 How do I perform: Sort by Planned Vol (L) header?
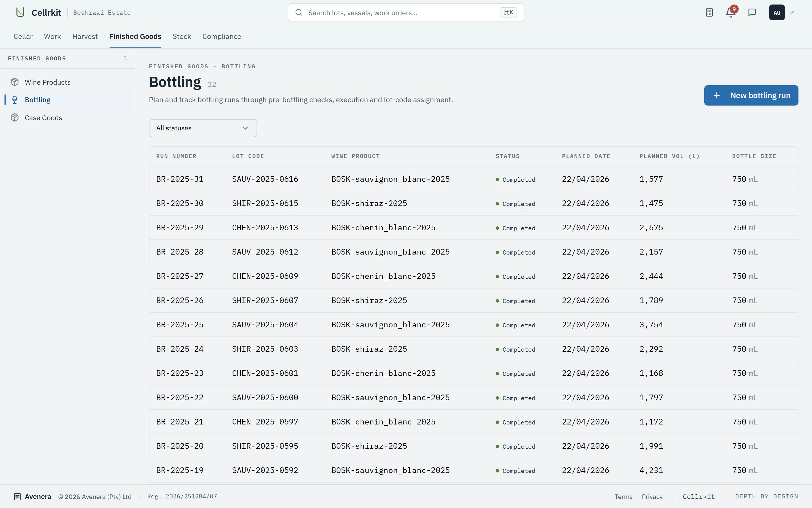[669, 156]
